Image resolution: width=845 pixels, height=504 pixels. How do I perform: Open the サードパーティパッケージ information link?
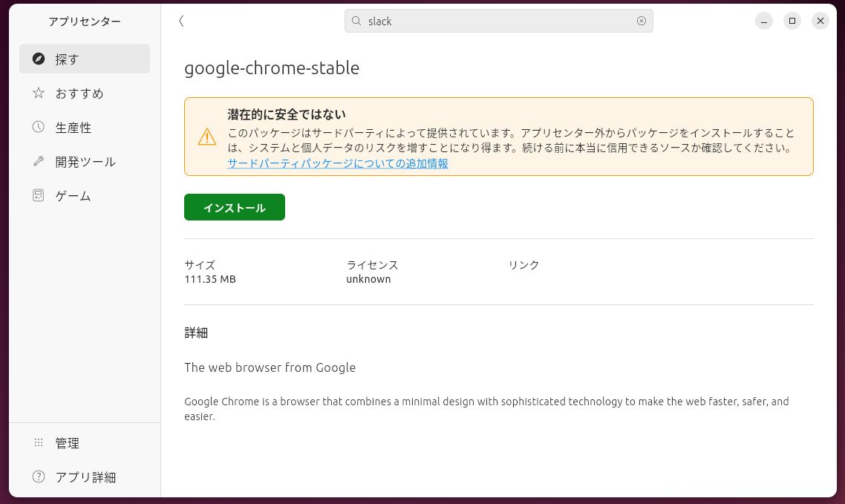click(x=337, y=163)
